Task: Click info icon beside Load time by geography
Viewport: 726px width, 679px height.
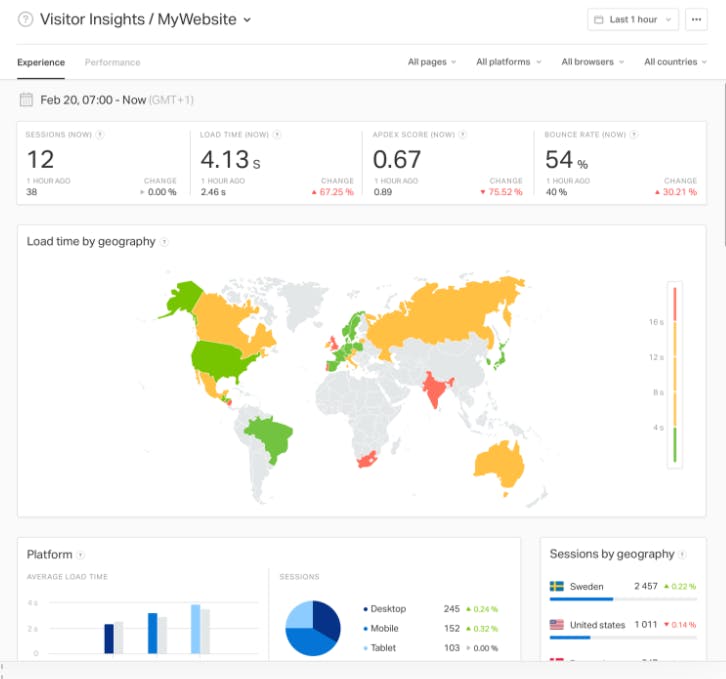Action: click(164, 242)
